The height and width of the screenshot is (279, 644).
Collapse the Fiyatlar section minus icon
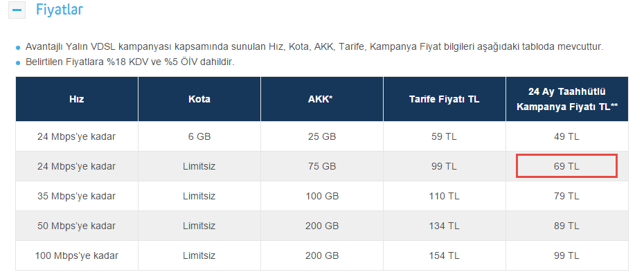(18, 10)
